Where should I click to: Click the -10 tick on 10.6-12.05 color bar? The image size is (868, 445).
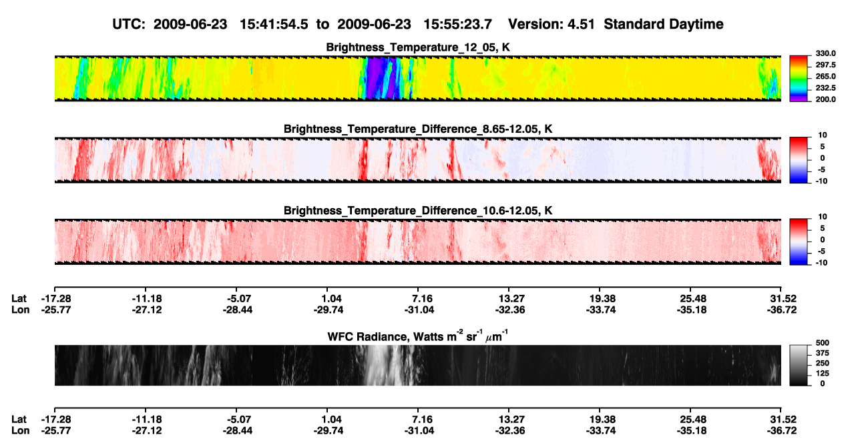click(822, 263)
